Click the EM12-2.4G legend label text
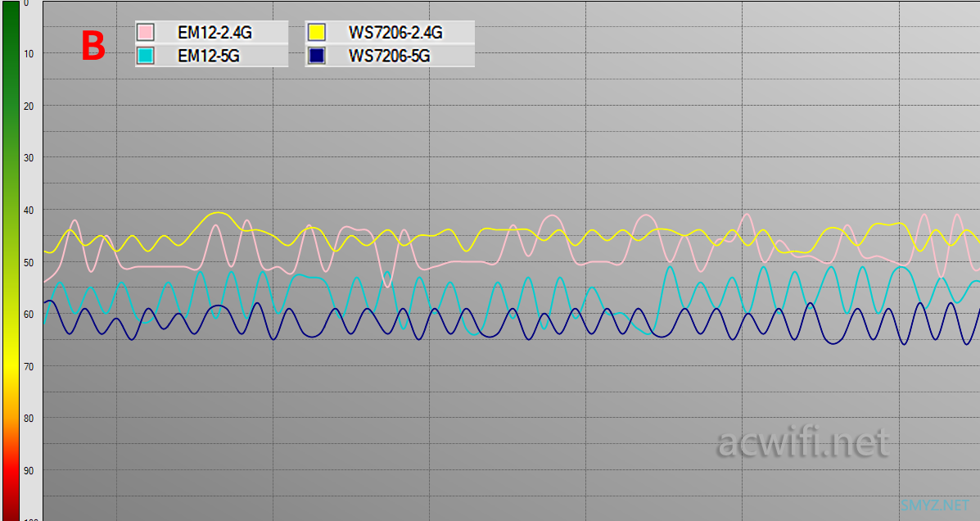The image size is (980, 521). point(215,33)
